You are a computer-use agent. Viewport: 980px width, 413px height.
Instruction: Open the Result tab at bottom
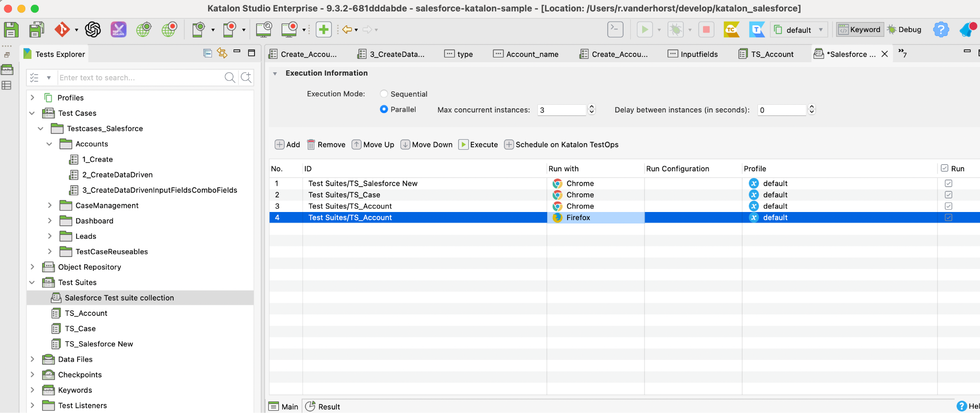pyautogui.click(x=323, y=407)
